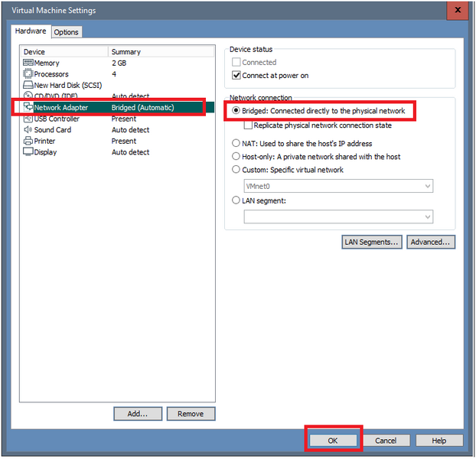Screen dimensions: 476x459
Task: Click the USB Controller icon
Action: coord(28,119)
